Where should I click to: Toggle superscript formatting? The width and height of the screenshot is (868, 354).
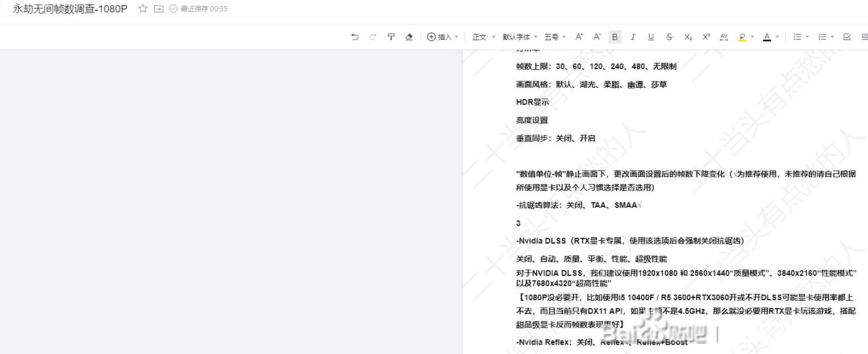[706, 37]
